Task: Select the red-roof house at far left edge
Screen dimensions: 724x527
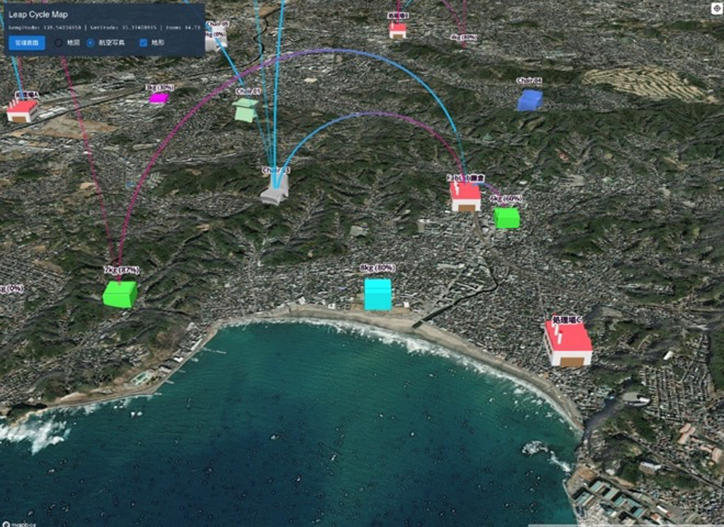Action: pyautogui.click(x=22, y=110)
